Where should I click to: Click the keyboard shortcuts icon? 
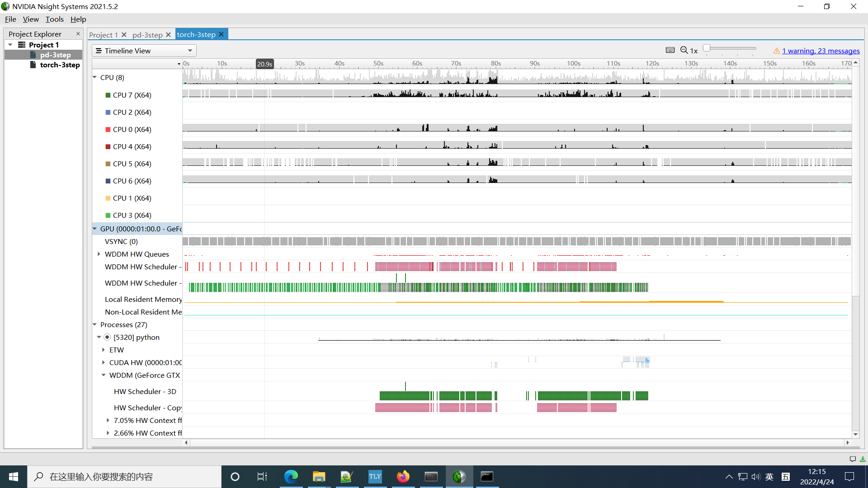670,50
